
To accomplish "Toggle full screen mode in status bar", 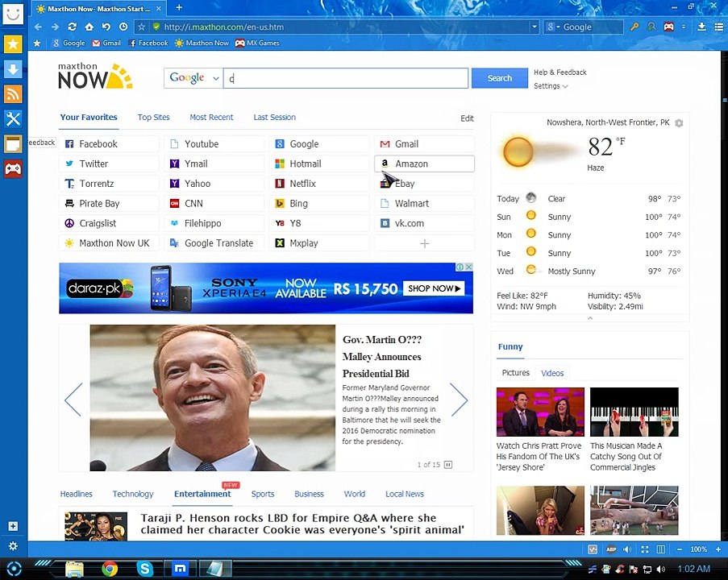I will pyautogui.click(x=644, y=549).
